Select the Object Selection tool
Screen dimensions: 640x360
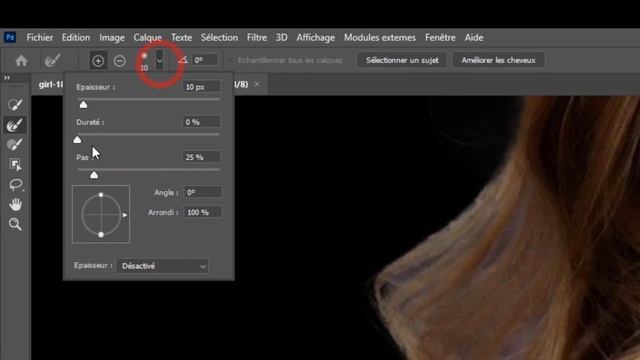tap(15, 164)
